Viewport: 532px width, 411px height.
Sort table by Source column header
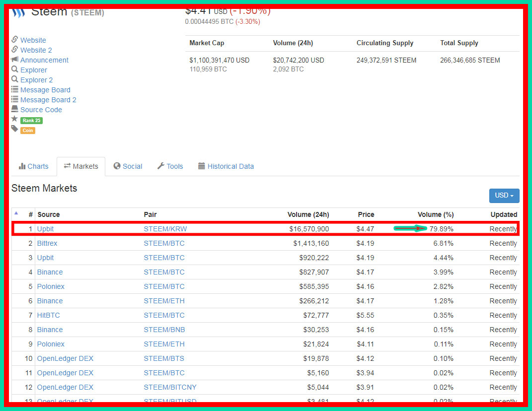(x=49, y=214)
